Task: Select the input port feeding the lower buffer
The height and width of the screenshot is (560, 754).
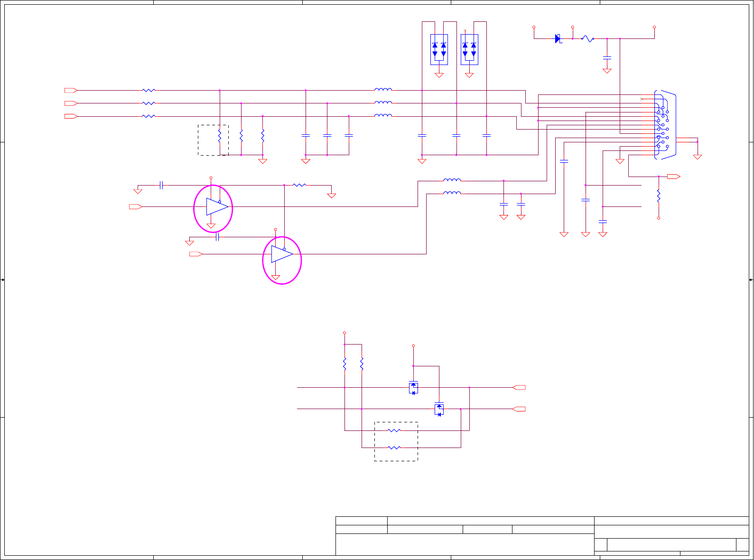Action: pos(196,254)
